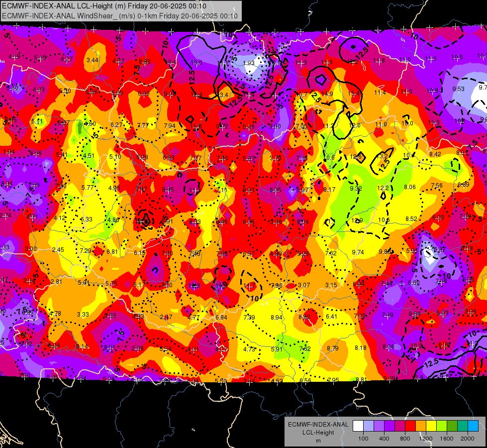Click the yellow swatch in the legend
This screenshot has width=487, height=448.
tap(431, 426)
